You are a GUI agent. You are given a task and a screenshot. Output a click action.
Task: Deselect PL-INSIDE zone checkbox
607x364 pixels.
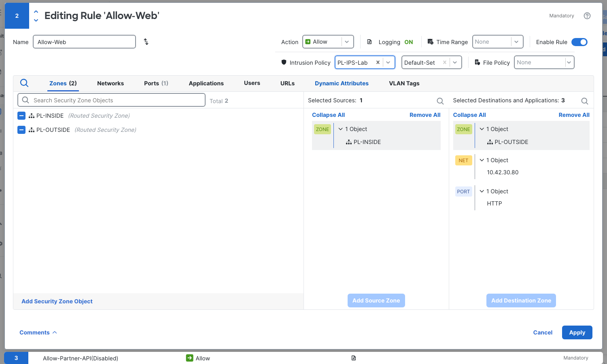tap(22, 116)
